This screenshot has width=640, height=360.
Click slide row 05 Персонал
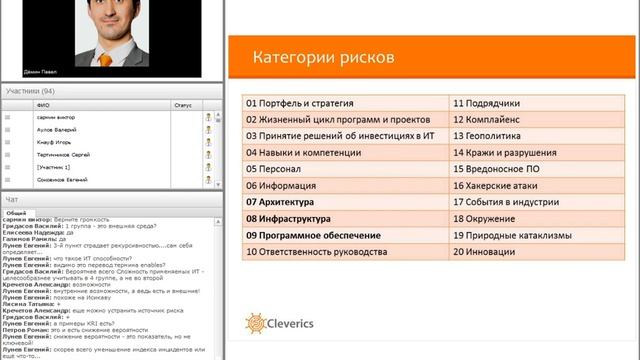point(345,169)
